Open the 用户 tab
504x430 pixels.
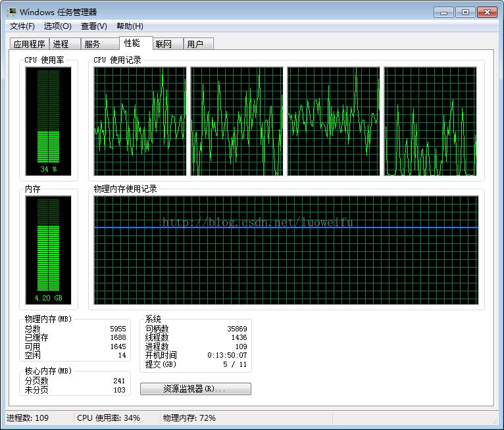tap(198, 44)
